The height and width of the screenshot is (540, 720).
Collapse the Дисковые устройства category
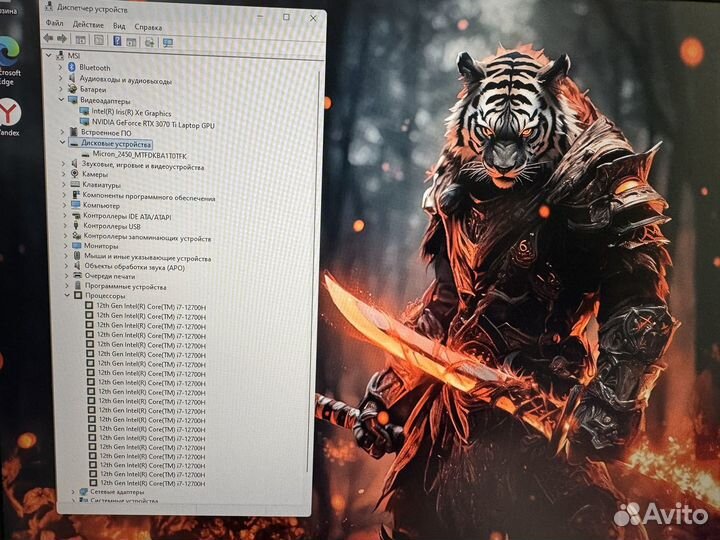click(62, 142)
